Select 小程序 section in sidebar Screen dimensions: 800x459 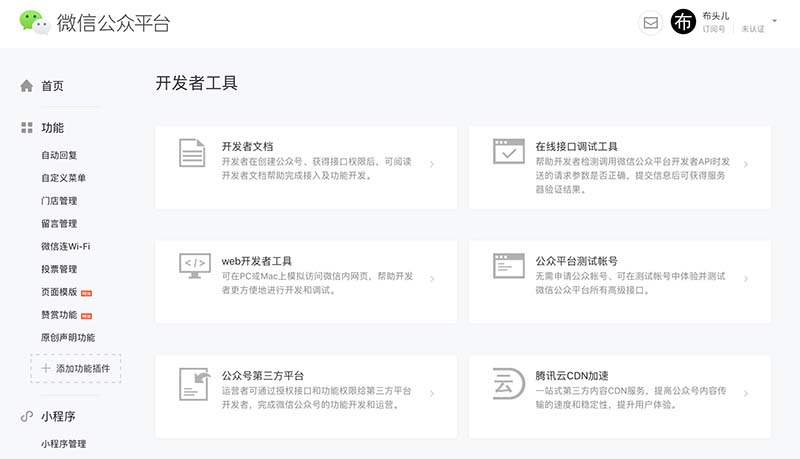[x=58, y=416]
